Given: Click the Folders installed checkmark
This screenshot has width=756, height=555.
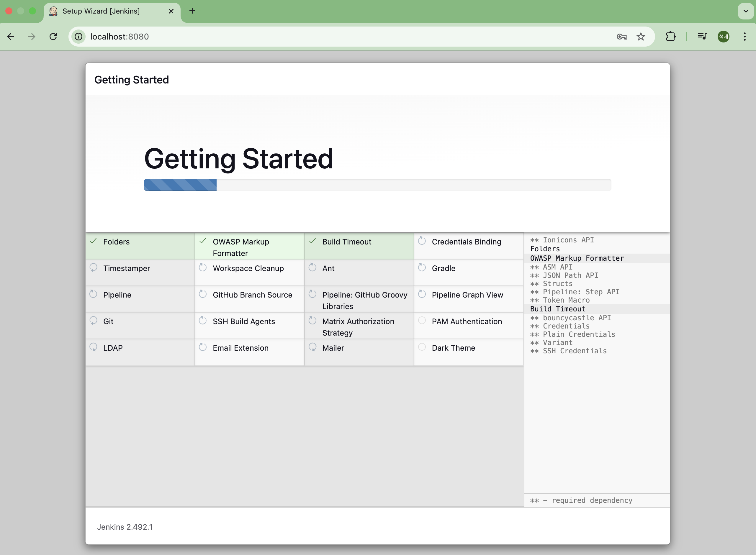Looking at the screenshot, I should 94,241.
